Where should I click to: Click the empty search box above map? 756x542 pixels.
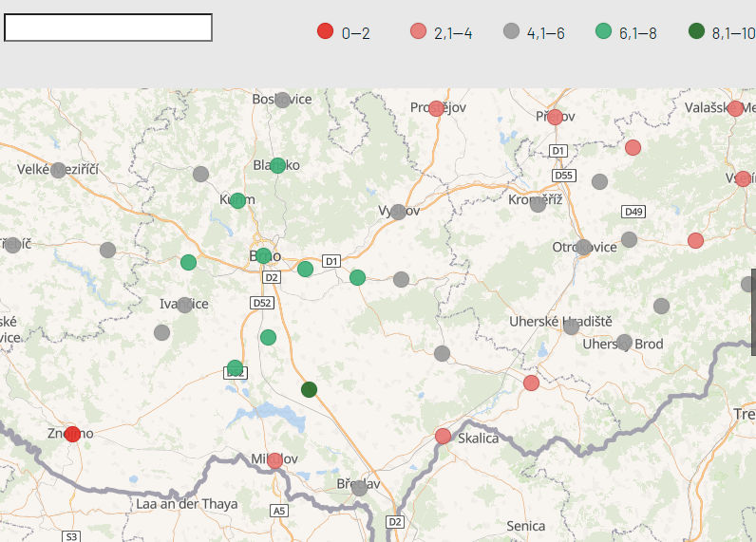pos(108,28)
